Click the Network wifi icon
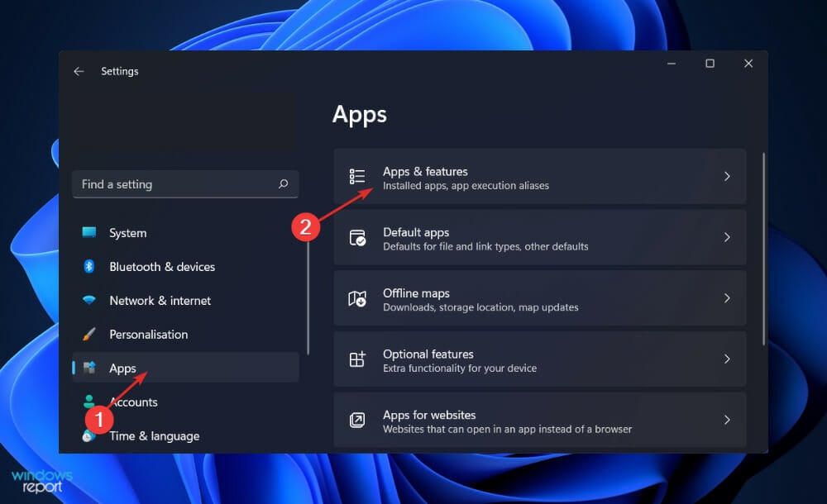Viewport: 827px width, 504px height. click(x=89, y=300)
